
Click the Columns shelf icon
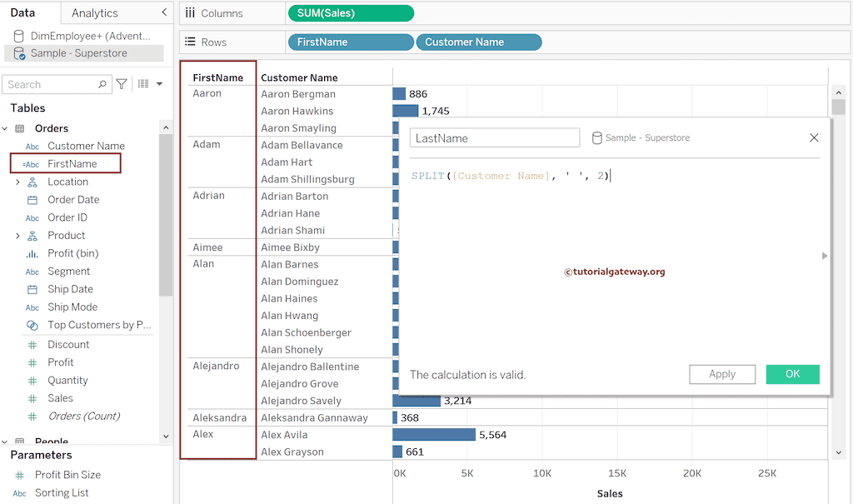pyautogui.click(x=190, y=12)
